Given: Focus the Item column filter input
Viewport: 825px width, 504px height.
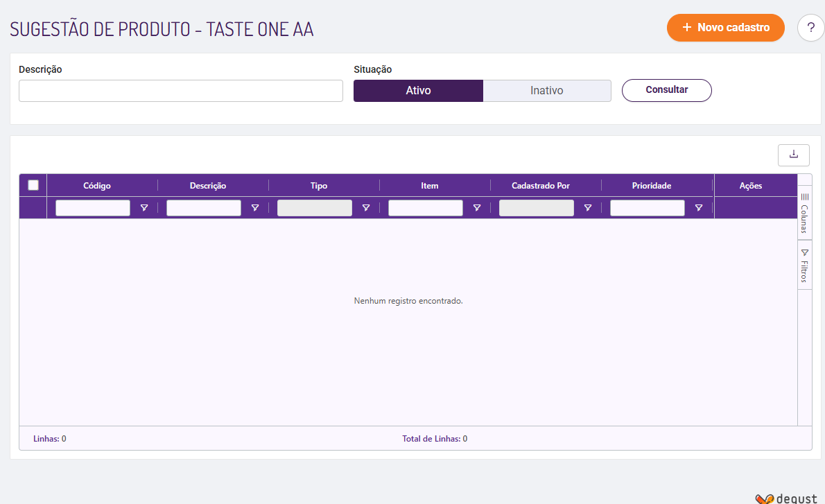Looking at the screenshot, I should pos(426,208).
